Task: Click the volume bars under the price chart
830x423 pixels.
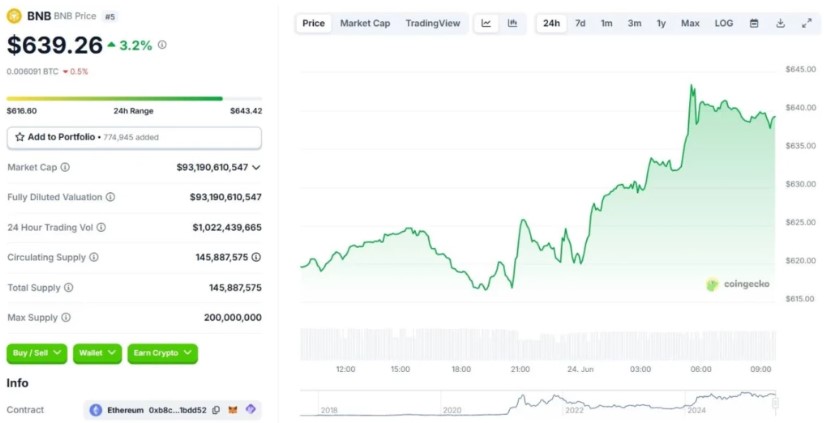Action: (538, 345)
